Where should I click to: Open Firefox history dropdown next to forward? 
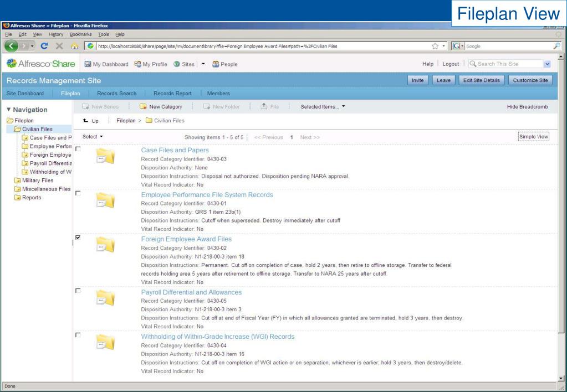(x=32, y=46)
